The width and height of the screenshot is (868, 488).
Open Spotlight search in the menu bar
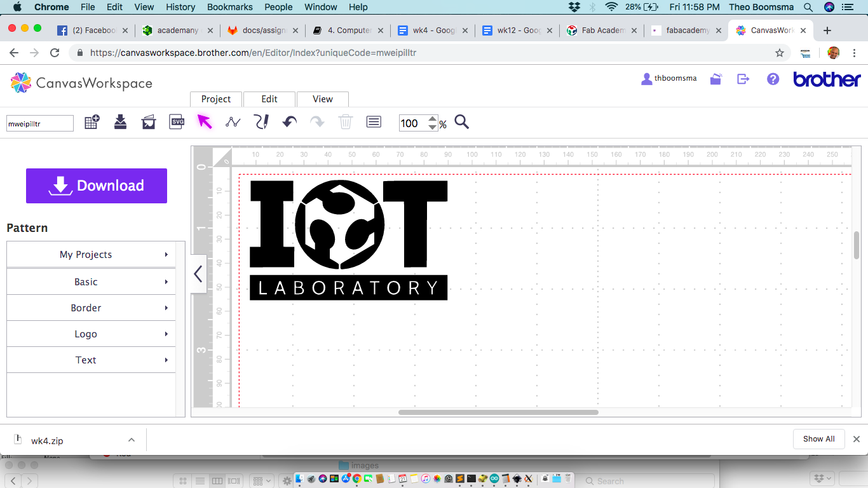coord(808,7)
